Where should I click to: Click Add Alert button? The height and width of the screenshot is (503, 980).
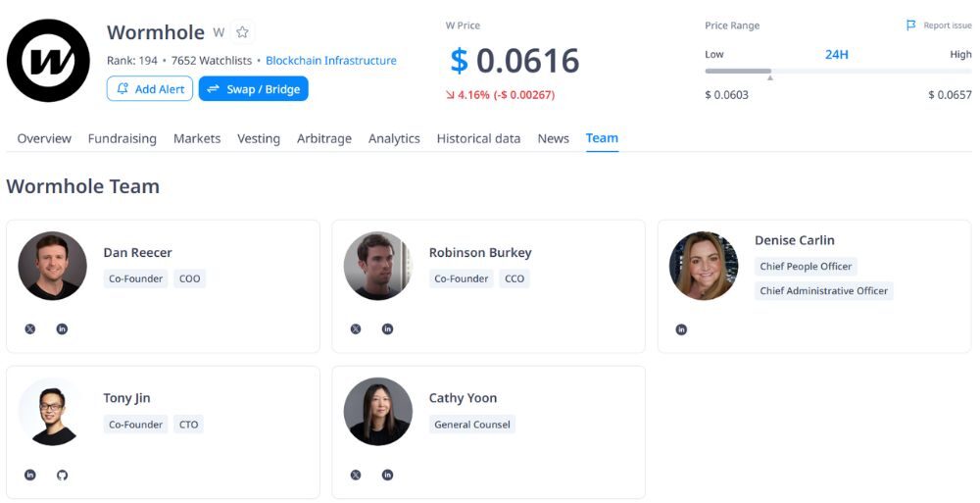150,89
